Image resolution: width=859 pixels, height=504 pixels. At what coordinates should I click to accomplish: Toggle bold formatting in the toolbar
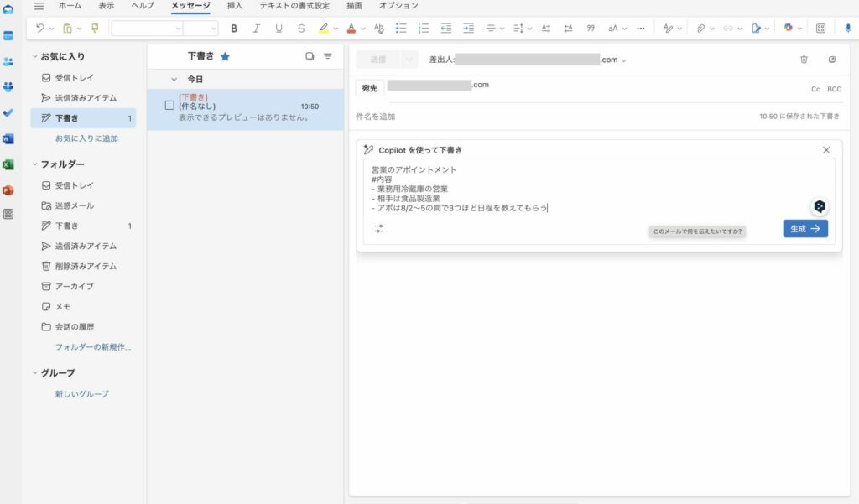pyautogui.click(x=234, y=28)
